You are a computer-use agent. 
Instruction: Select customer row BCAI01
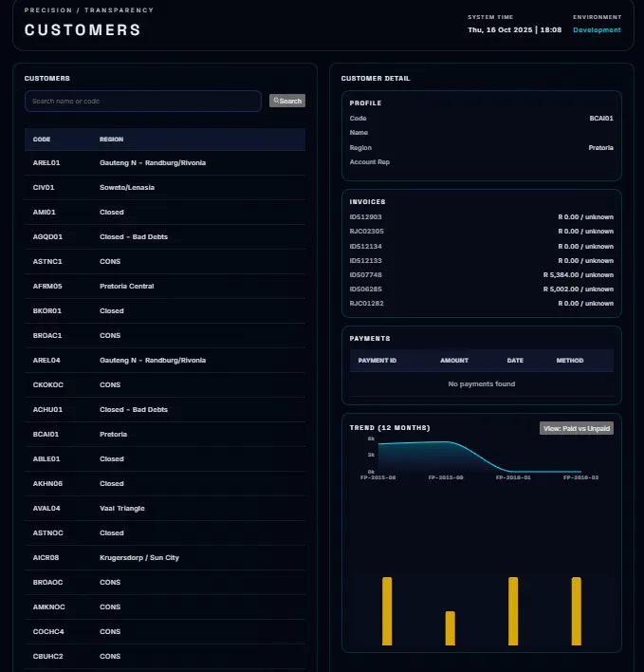(x=165, y=434)
